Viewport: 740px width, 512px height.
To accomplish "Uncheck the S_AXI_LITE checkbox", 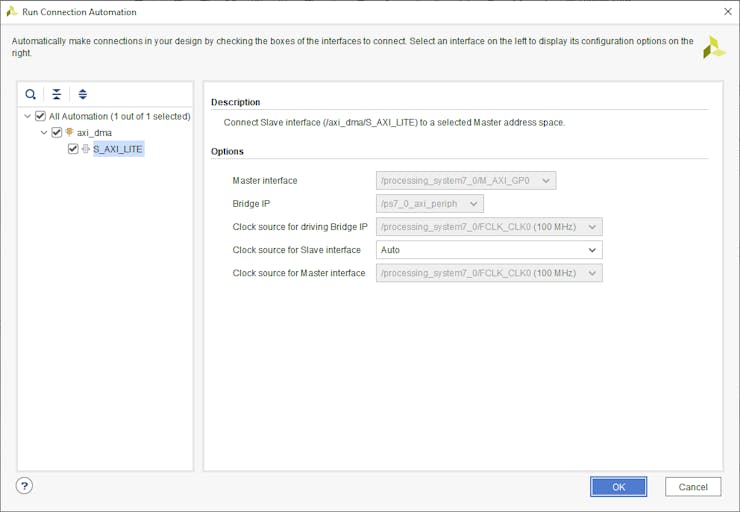I will point(73,149).
